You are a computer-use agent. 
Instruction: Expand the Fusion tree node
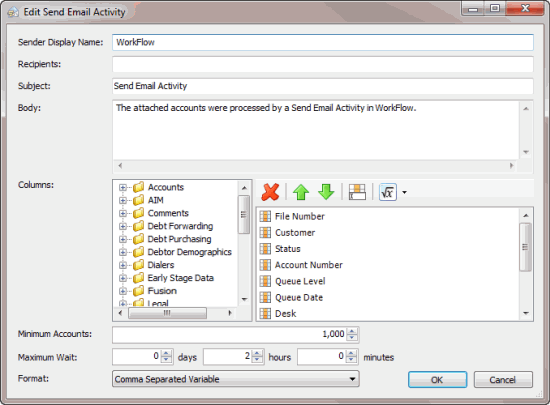click(122, 291)
